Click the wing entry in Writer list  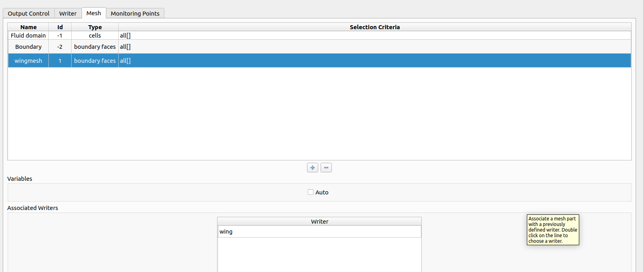coord(226,232)
